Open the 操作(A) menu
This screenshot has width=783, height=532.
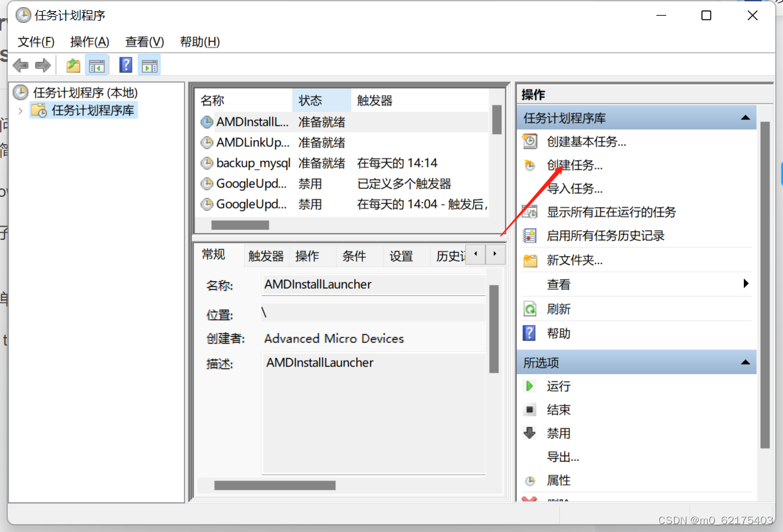[x=90, y=42]
